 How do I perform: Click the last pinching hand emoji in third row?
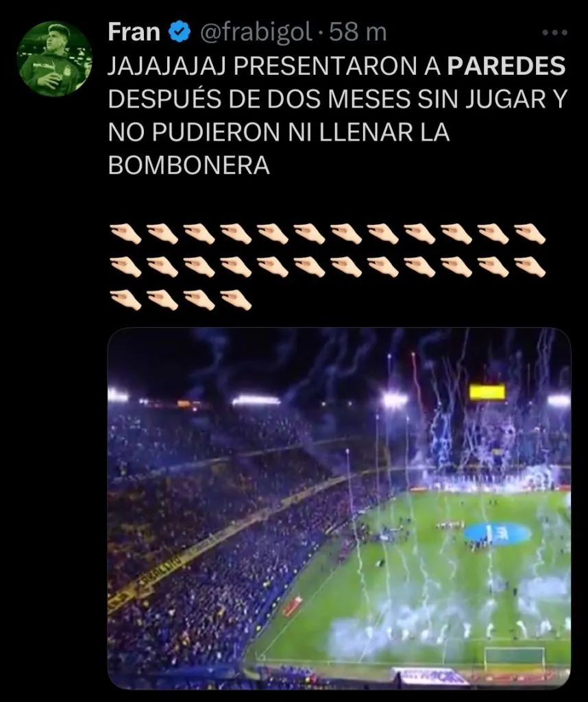tap(236, 300)
